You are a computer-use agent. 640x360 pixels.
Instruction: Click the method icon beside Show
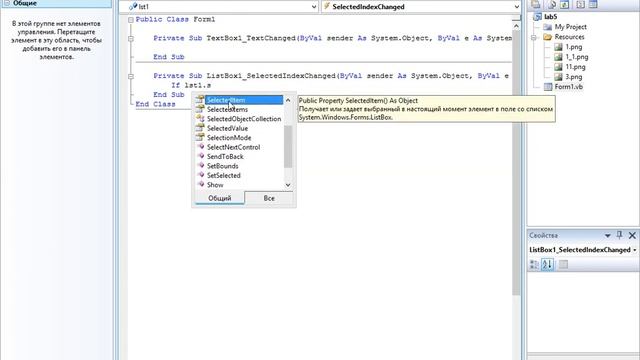pyautogui.click(x=200, y=184)
